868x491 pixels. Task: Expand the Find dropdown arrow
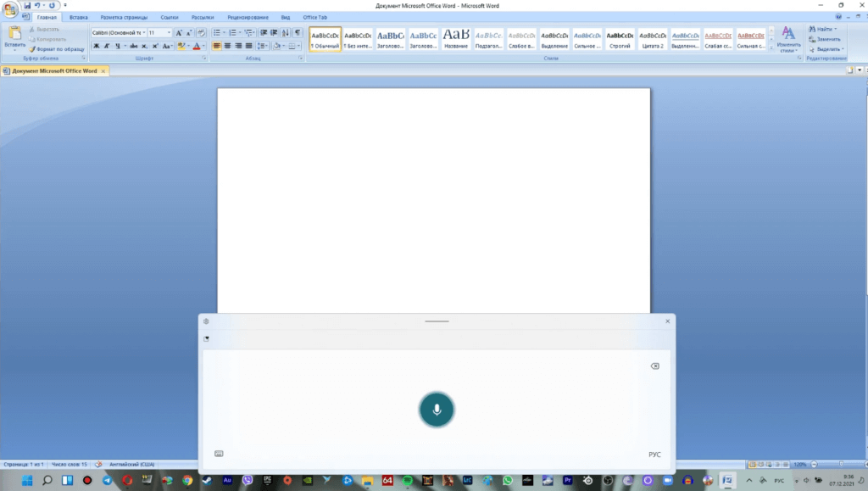point(836,29)
